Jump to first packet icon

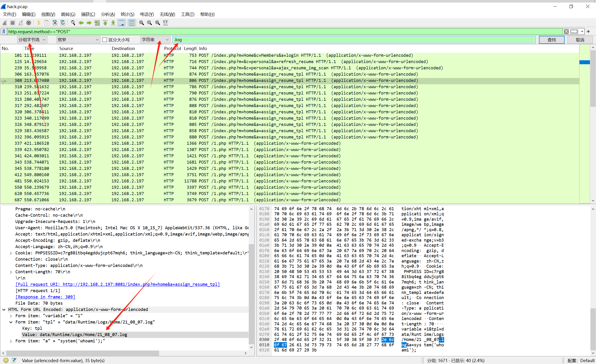tap(105, 23)
